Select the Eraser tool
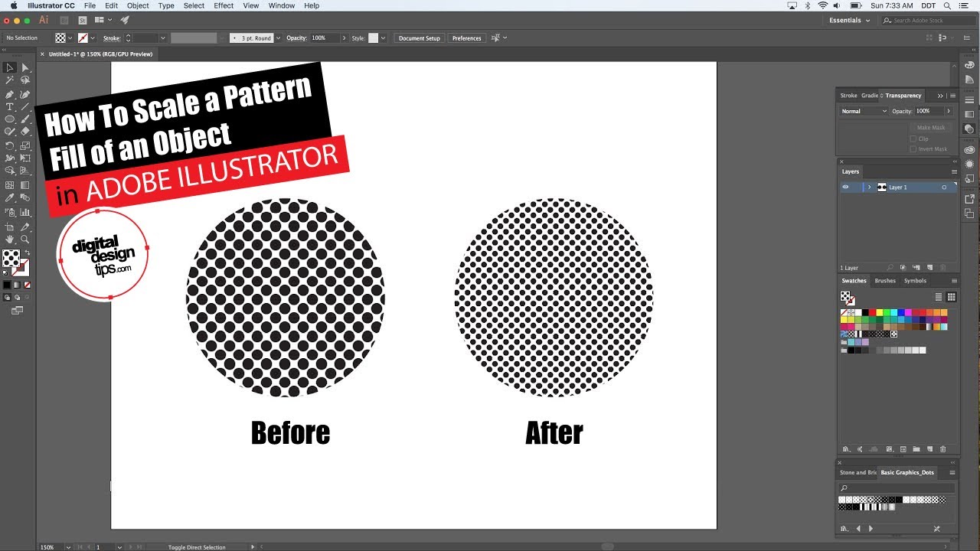This screenshot has width=980, height=551. point(24,132)
